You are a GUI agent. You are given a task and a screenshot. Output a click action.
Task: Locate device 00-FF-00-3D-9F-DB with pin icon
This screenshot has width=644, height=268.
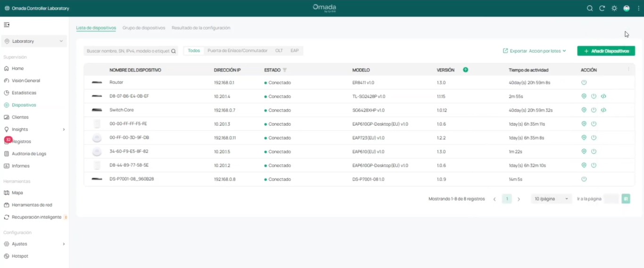coord(584,138)
